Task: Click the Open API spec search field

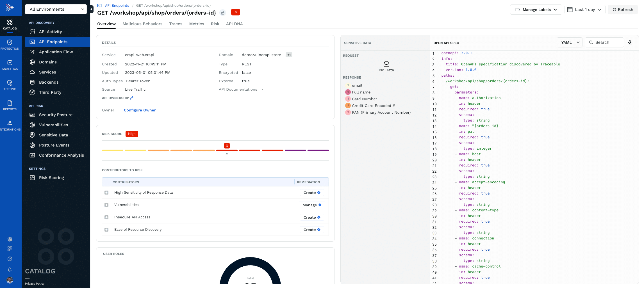Action: [604, 43]
